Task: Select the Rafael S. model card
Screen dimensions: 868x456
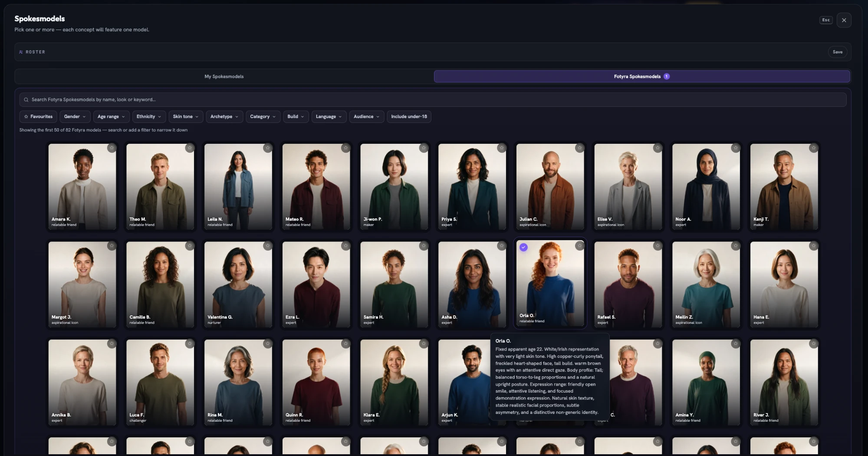Action: (x=628, y=284)
